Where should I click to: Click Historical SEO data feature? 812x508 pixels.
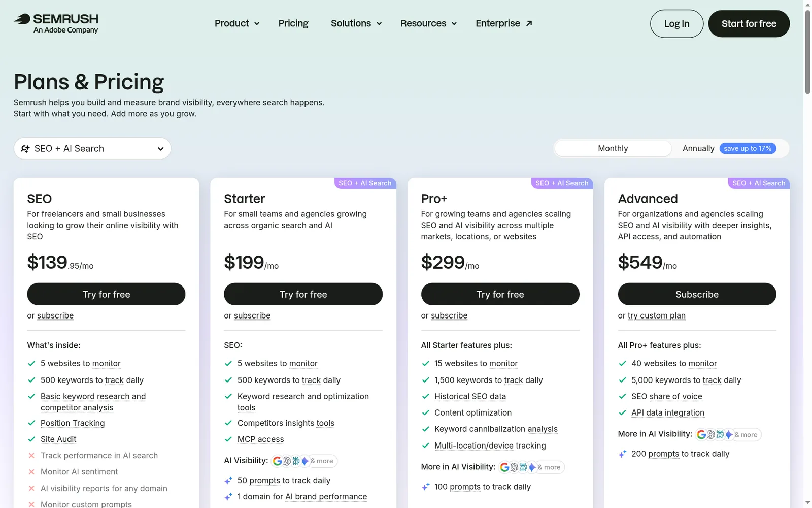[470, 396]
